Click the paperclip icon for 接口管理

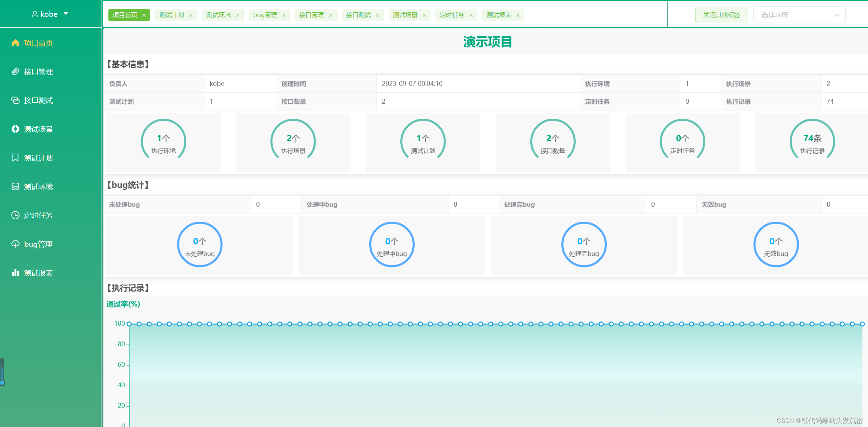click(x=15, y=72)
